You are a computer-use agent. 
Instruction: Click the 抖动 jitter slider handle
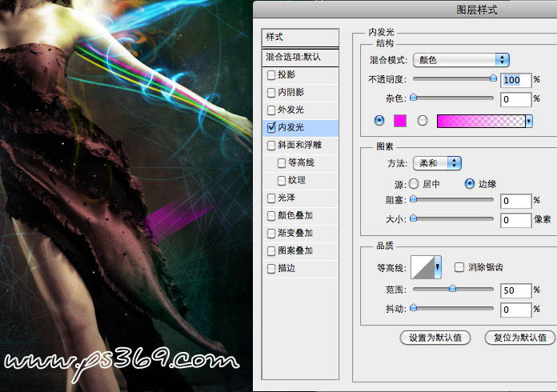[x=413, y=307]
